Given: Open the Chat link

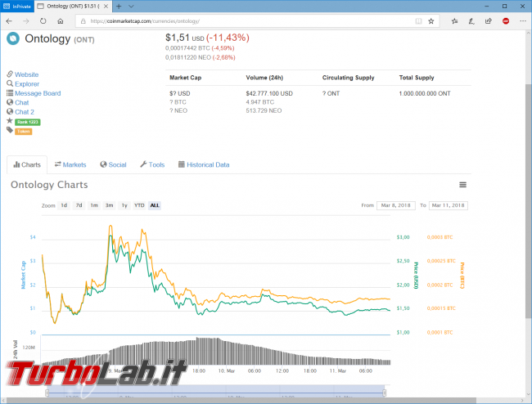Looking at the screenshot, I should [x=22, y=102].
